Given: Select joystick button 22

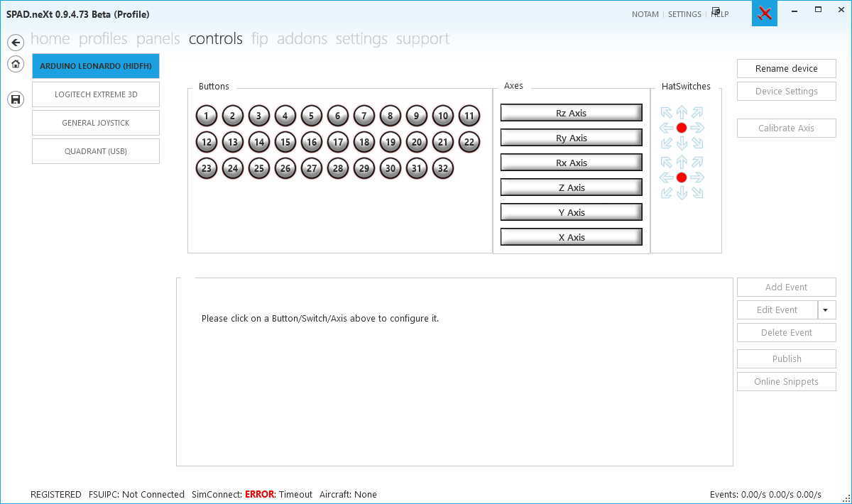Looking at the screenshot, I should pyautogui.click(x=469, y=142).
